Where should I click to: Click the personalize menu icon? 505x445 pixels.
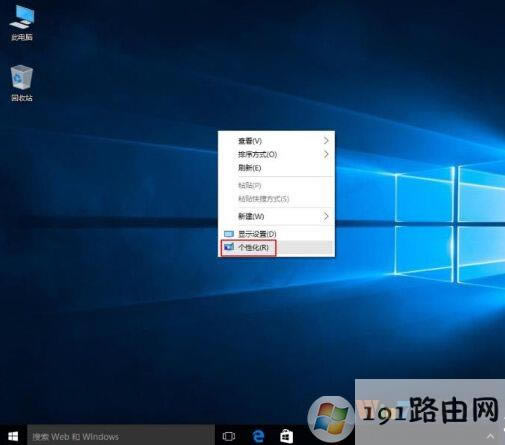(229, 247)
